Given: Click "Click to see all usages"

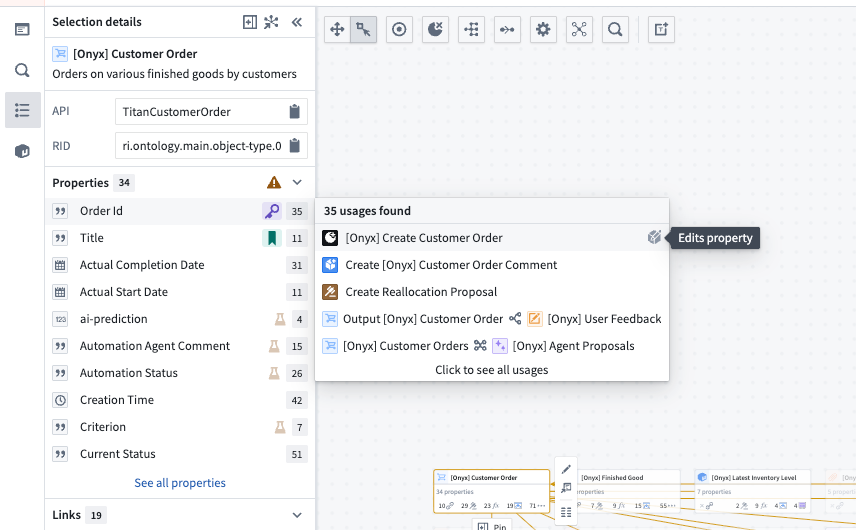Looking at the screenshot, I should tap(491, 370).
